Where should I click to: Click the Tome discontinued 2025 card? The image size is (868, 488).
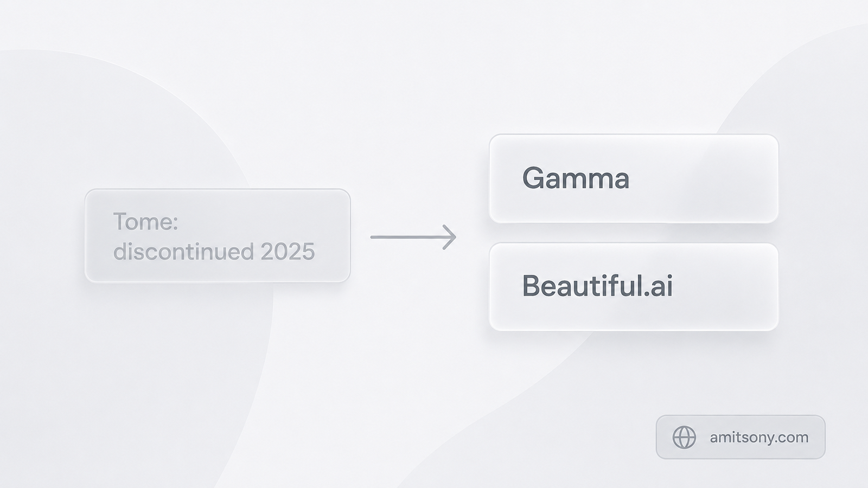[x=218, y=235]
